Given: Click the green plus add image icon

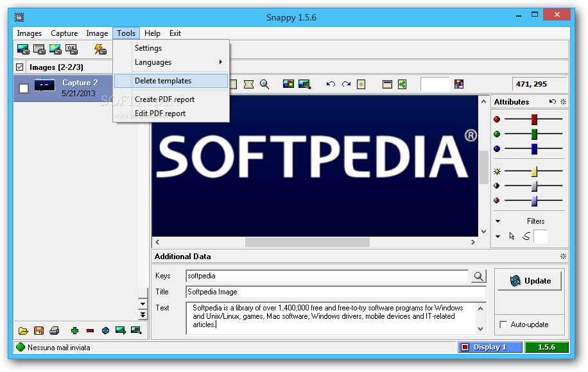Looking at the screenshot, I should pyautogui.click(x=74, y=331).
